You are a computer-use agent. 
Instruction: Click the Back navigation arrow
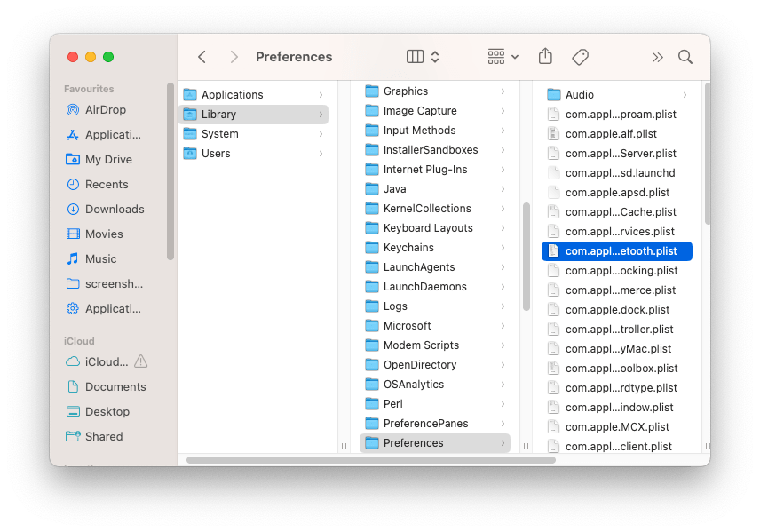pyautogui.click(x=202, y=57)
